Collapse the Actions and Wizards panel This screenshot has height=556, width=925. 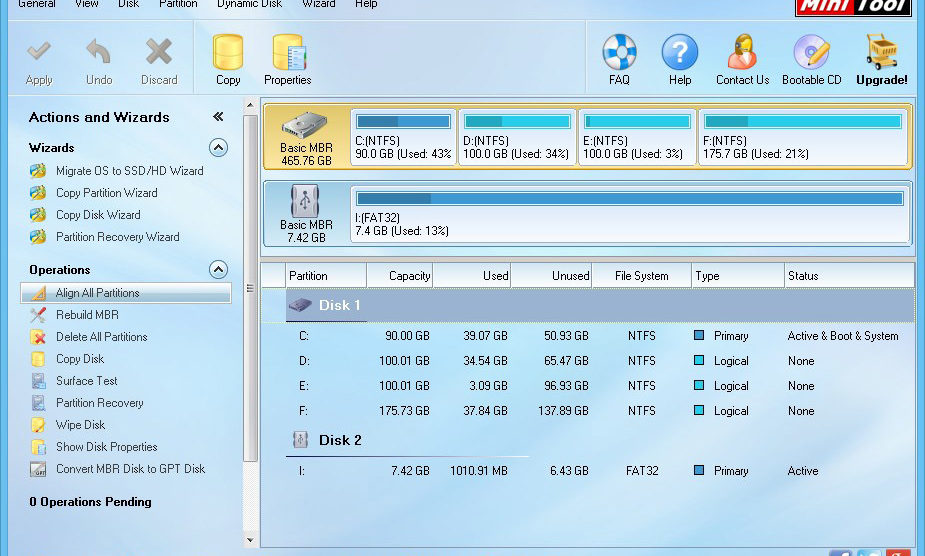(x=218, y=117)
